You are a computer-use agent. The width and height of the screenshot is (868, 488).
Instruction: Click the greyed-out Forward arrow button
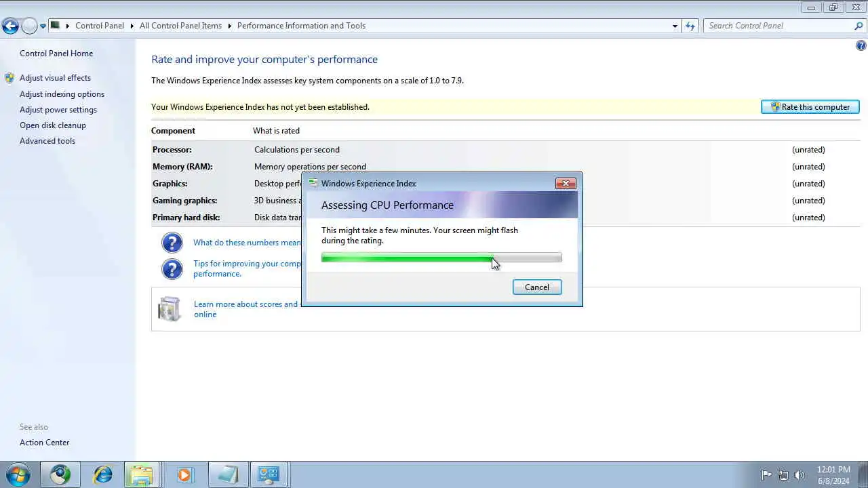(x=29, y=26)
